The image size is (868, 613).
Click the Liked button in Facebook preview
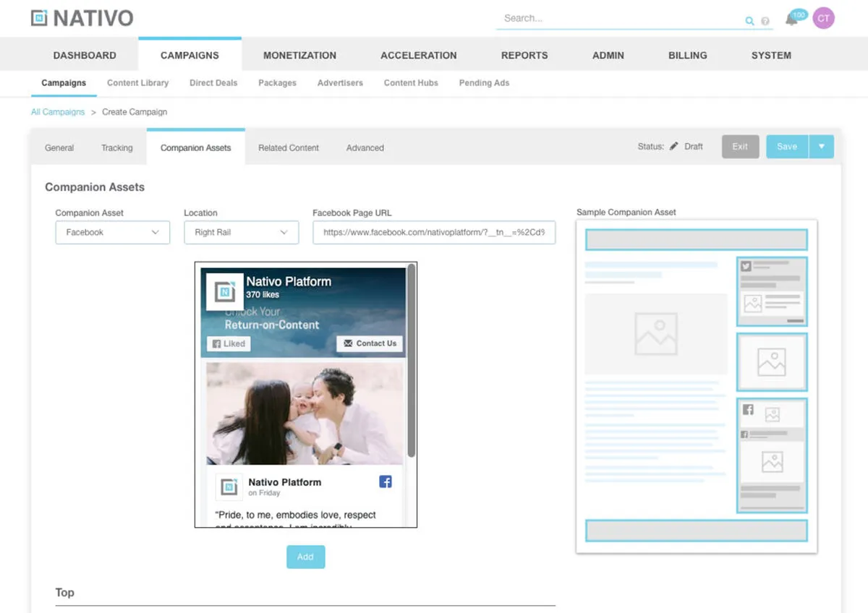(x=229, y=344)
